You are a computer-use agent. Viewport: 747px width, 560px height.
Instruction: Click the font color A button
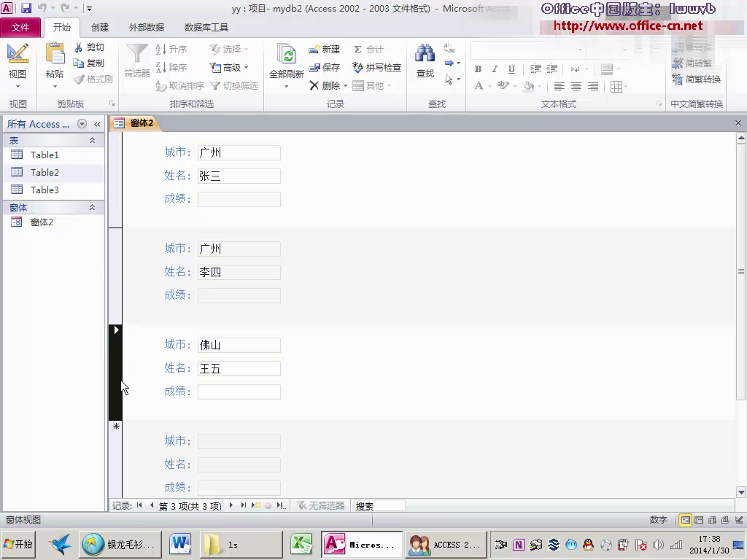tap(479, 86)
